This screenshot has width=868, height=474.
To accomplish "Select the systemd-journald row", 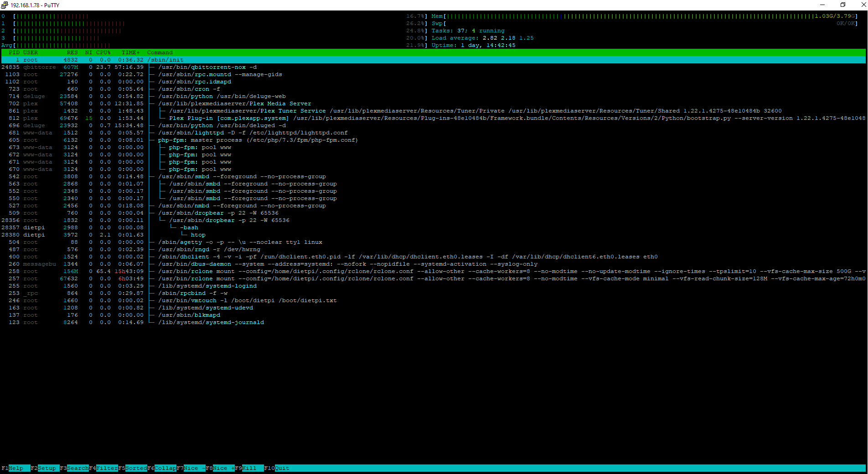I will pyautogui.click(x=434, y=322).
